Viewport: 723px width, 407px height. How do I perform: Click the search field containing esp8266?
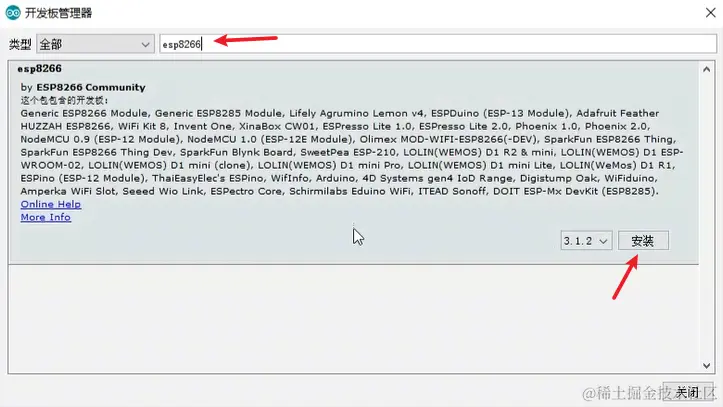point(438,44)
